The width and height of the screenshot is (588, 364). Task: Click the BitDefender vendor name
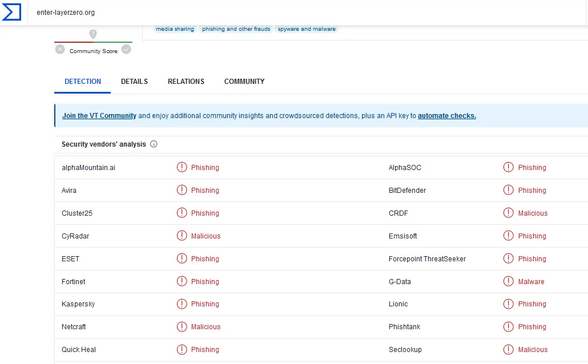(407, 191)
